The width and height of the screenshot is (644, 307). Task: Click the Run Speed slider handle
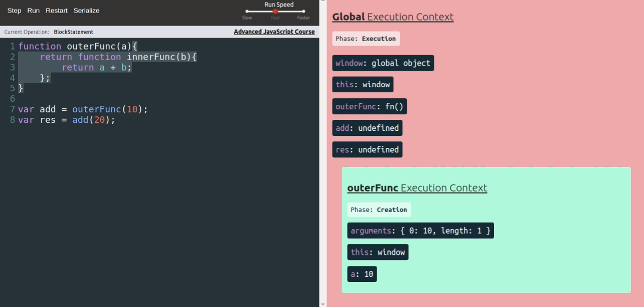click(275, 12)
